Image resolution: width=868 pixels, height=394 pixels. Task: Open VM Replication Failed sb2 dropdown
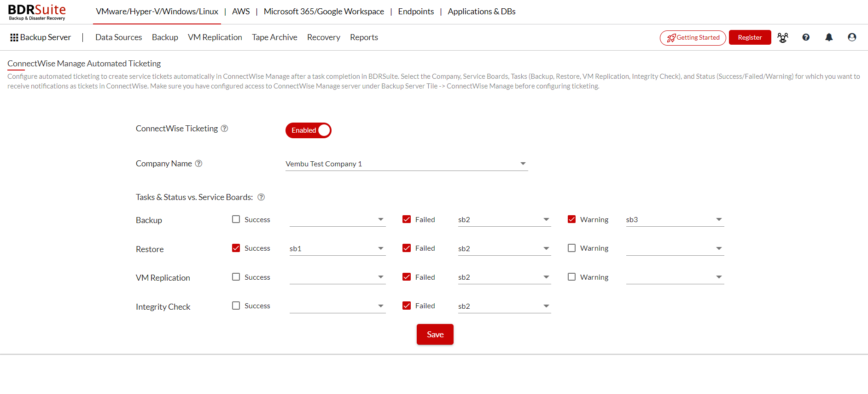tap(505, 277)
